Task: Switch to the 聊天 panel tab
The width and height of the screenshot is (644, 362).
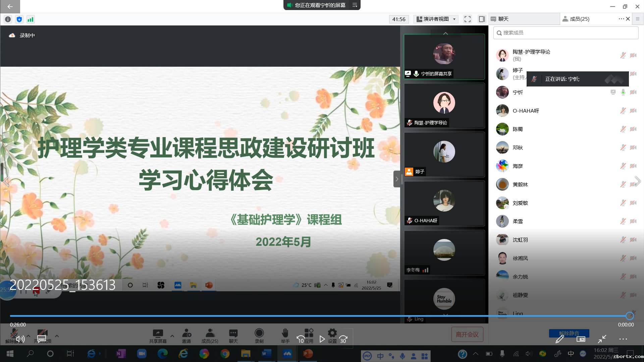Action: pos(503,19)
